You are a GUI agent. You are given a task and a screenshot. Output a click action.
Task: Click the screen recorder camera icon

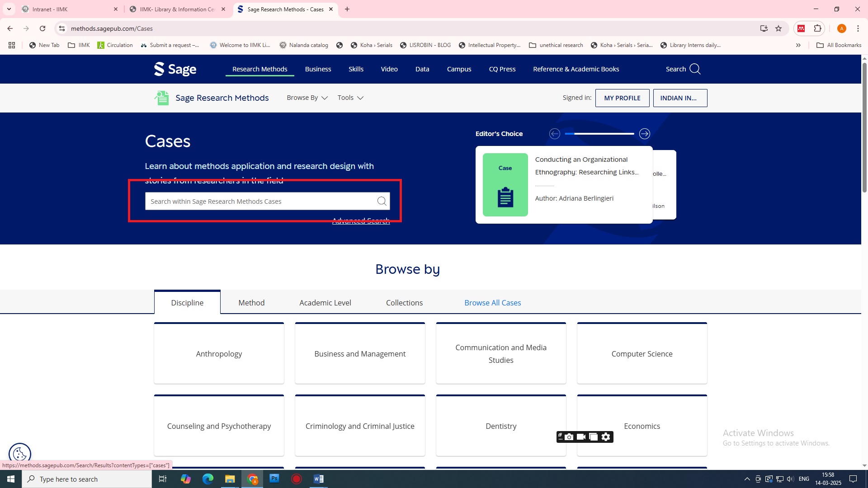click(569, 437)
